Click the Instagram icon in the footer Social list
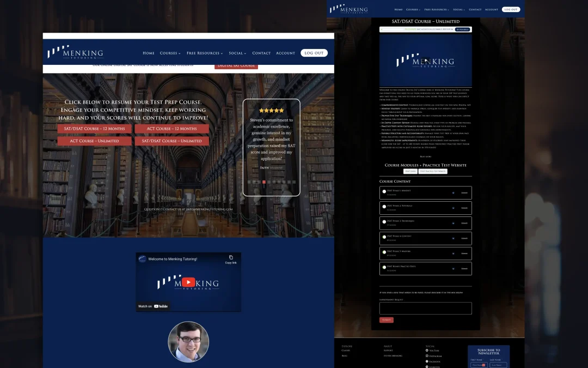Image resolution: width=588 pixels, height=368 pixels. click(x=427, y=355)
